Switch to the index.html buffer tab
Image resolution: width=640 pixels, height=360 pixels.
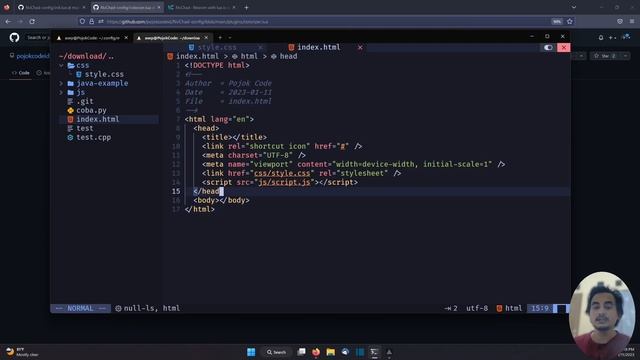pyautogui.click(x=318, y=47)
